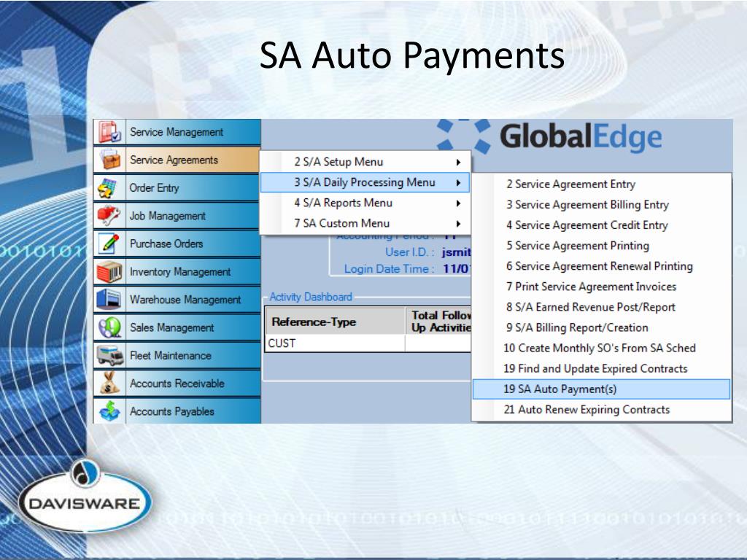Click the Fleet Maintenance truck icon

pyautogui.click(x=109, y=355)
